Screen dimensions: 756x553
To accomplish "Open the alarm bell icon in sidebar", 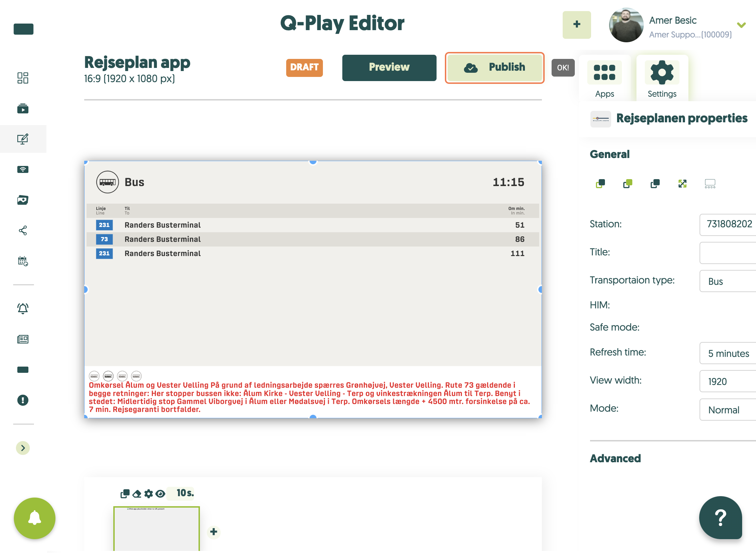I will coord(23,308).
